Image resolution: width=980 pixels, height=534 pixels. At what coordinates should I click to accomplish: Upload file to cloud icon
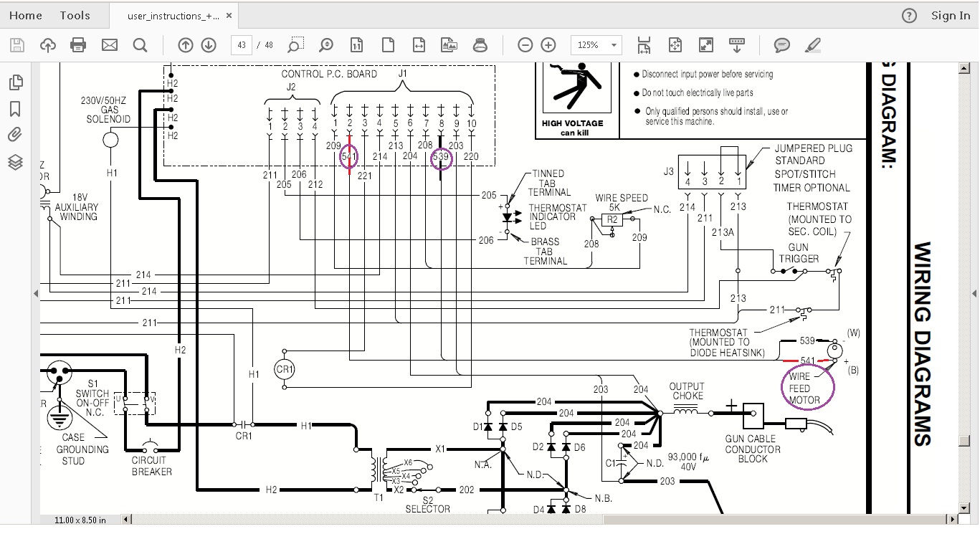[x=48, y=45]
